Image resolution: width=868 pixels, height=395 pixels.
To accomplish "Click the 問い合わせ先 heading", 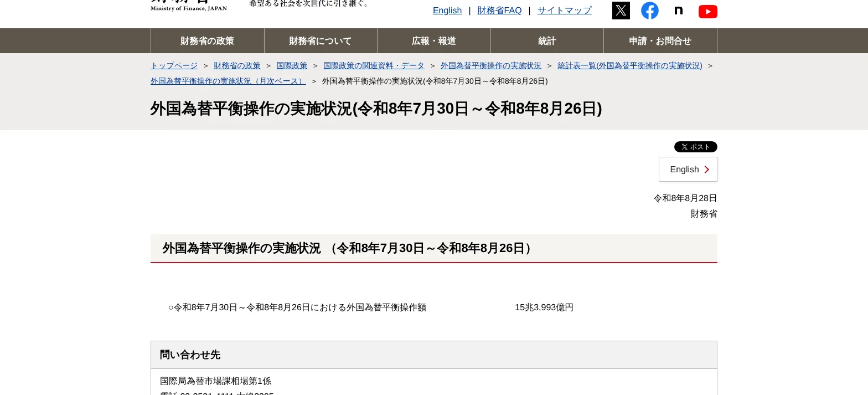I will (x=190, y=355).
